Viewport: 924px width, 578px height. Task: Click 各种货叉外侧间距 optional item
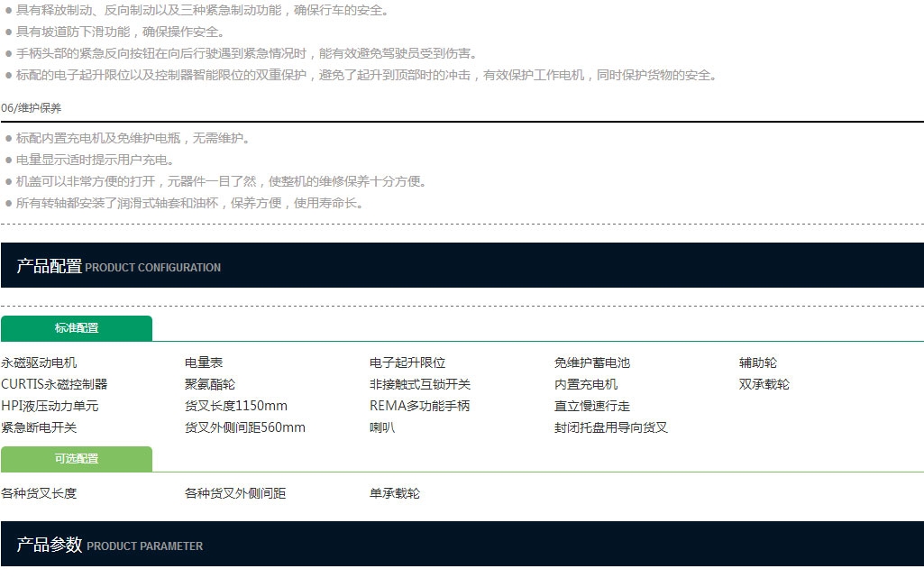(235, 493)
